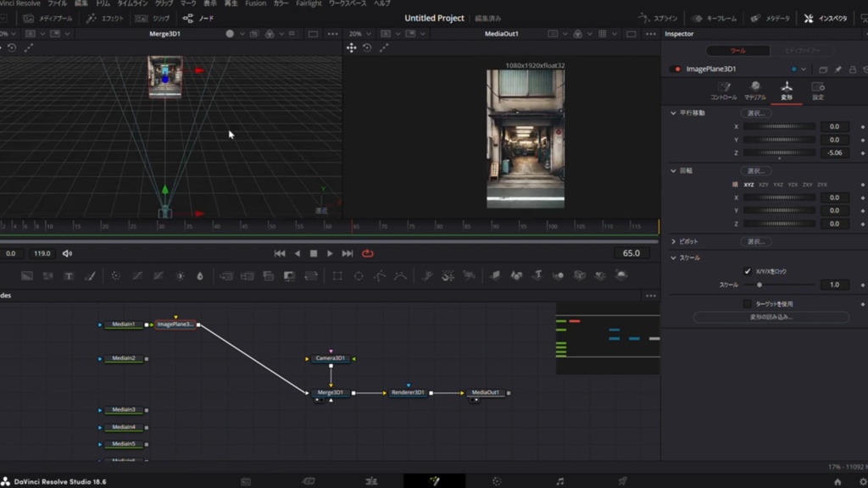Viewport: 868px width, 488px height.
Task: Collapse the Translation (平行移動) section
Action: tap(674, 113)
